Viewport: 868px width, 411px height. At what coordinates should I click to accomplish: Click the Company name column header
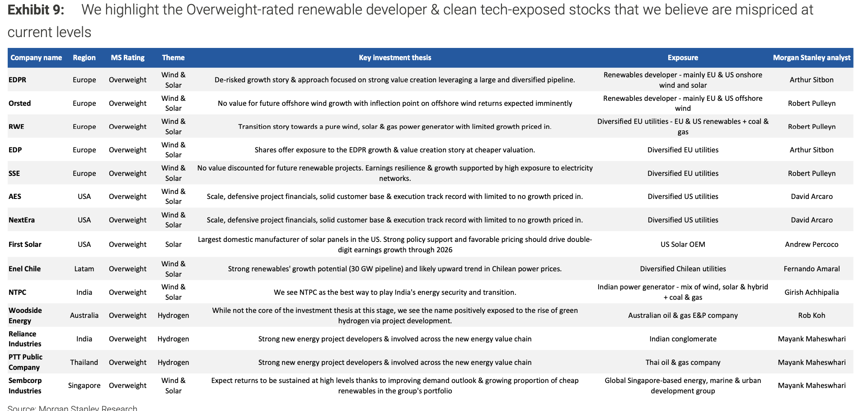tap(36, 57)
